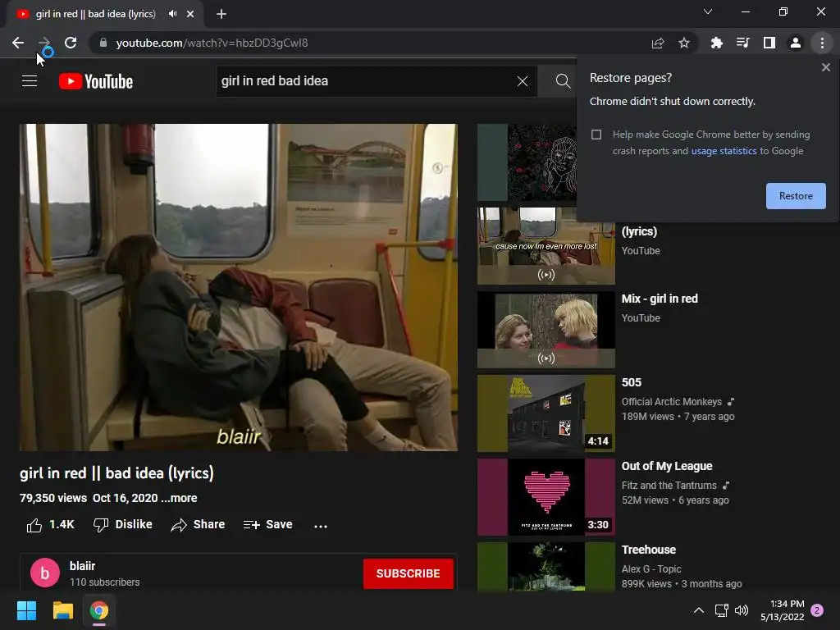This screenshot has width=840, height=630.
Task: Check the crash reports checkbox
Action: pyautogui.click(x=596, y=135)
